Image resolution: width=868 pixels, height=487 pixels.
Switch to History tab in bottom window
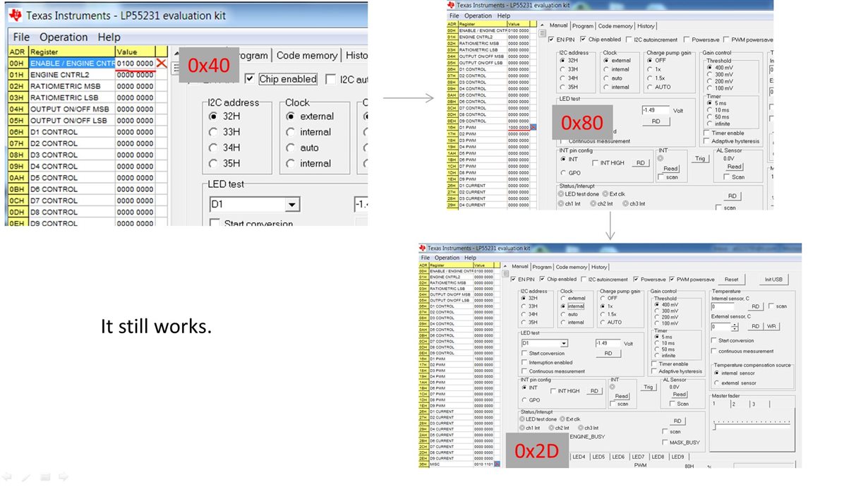(x=599, y=267)
